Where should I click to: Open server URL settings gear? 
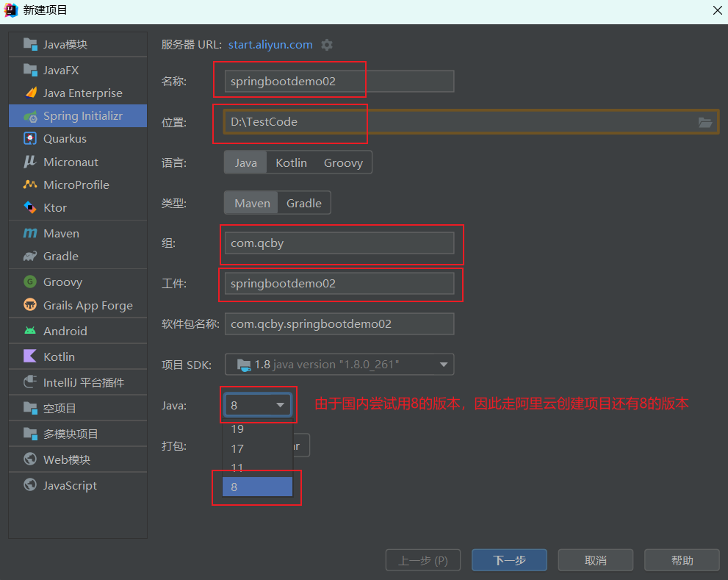coord(327,45)
